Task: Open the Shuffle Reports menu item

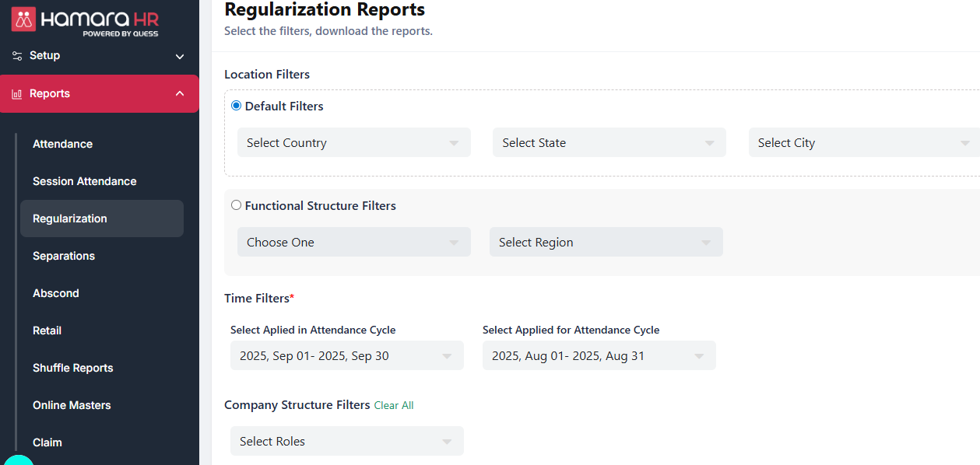Action: (73, 368)
